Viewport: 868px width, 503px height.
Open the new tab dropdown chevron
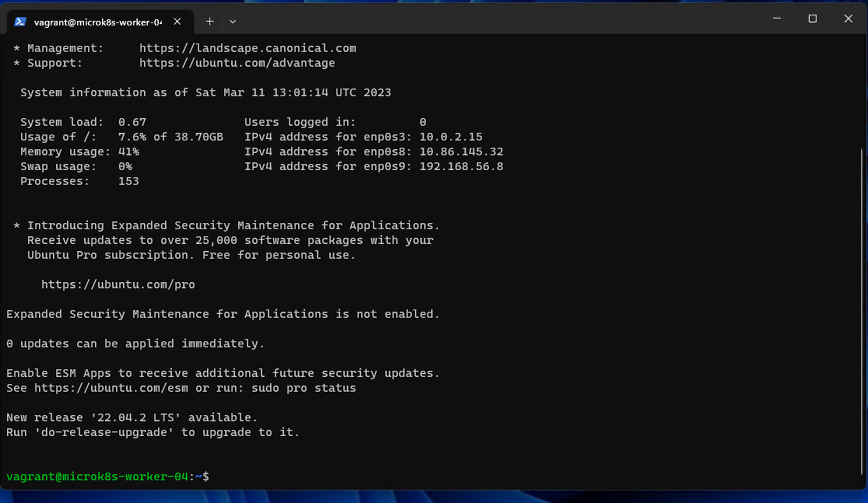233,22
